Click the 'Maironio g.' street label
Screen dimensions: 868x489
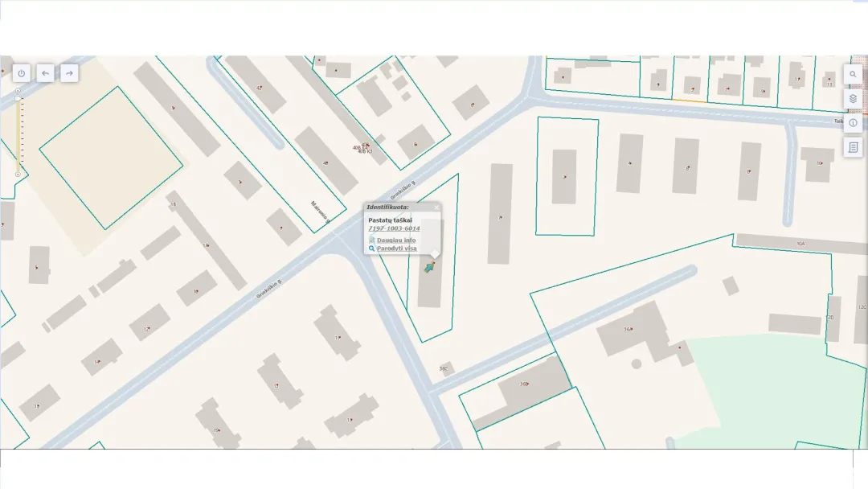pos(320,212)
